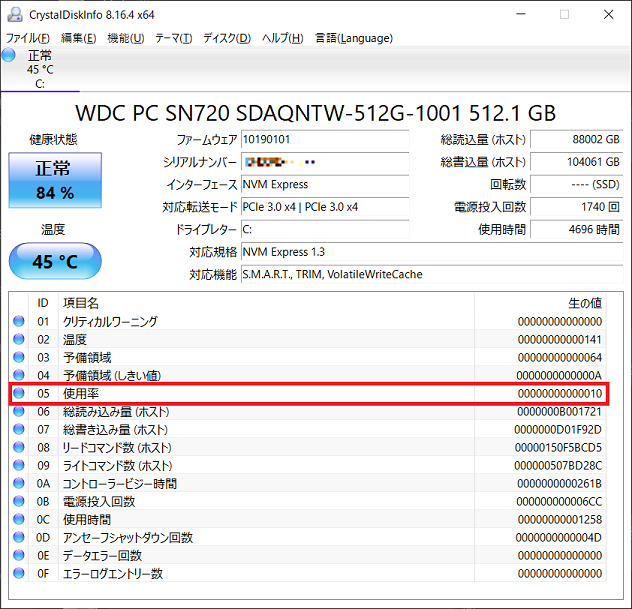Click the standard field NVM Express 1.3
The height and width of the screenshot is (609, 632).
coord(432,252)
